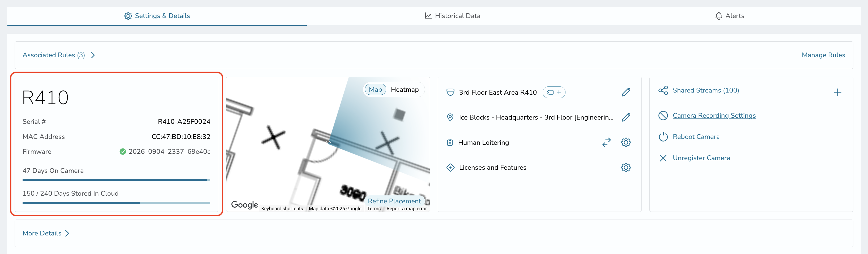Switch the map view to Heatmap
Image resolution: width=868 pixels, height=254 pixels.
tap(405, 90)
